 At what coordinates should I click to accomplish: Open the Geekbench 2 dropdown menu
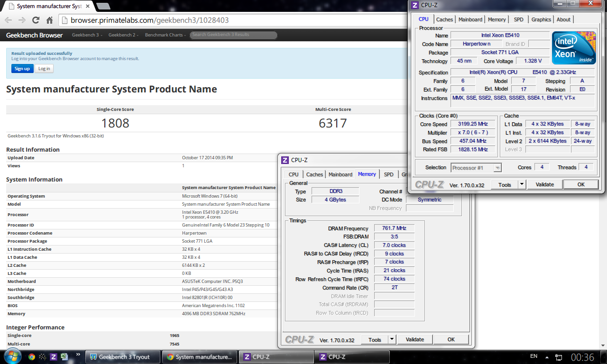[123, 35]
